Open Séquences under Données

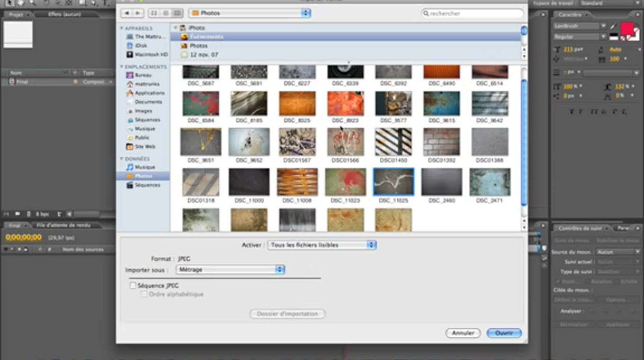pos(147,185)
